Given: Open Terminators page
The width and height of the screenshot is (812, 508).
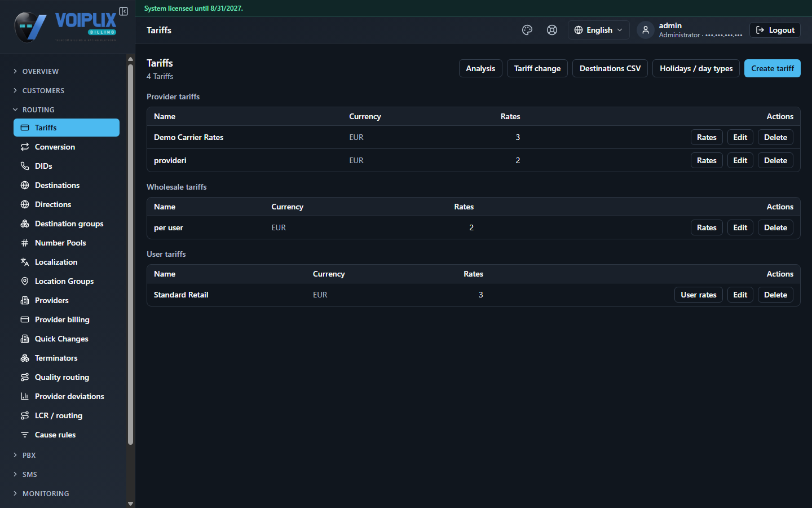Looking at the screenshot, I should tap(67, 358).
